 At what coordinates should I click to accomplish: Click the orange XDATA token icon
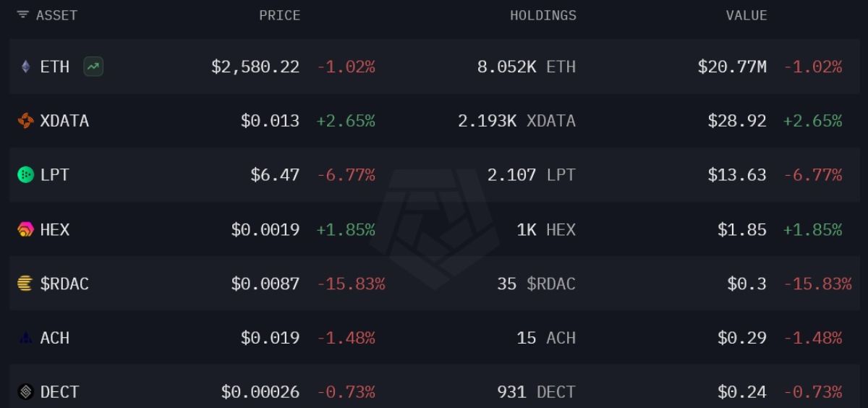pos(25,121)
